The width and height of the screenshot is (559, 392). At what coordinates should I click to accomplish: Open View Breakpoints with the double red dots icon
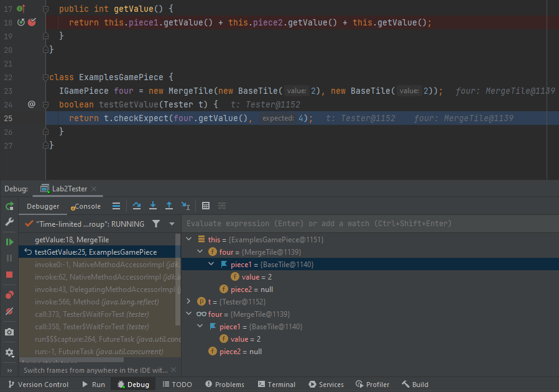[9, 295]
